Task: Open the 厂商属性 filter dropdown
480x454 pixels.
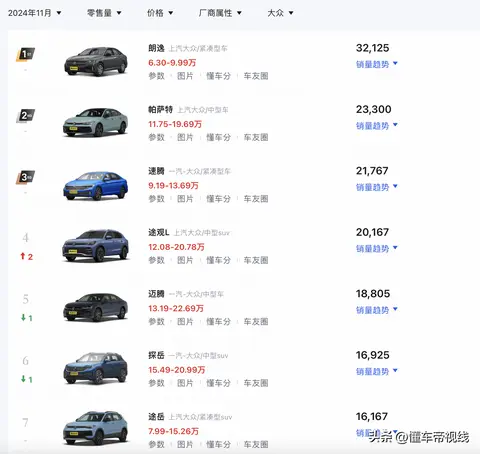Action: tap(220, 13)
